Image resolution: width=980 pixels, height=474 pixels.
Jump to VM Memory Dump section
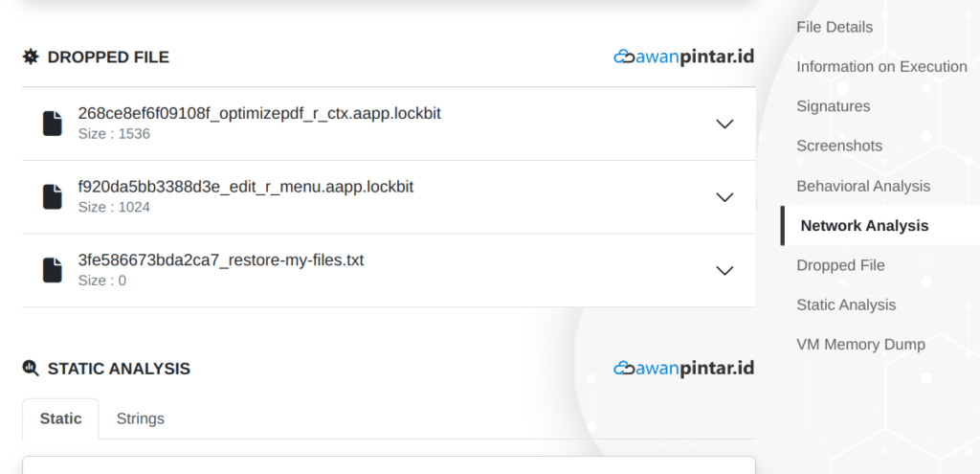(860, 345)
